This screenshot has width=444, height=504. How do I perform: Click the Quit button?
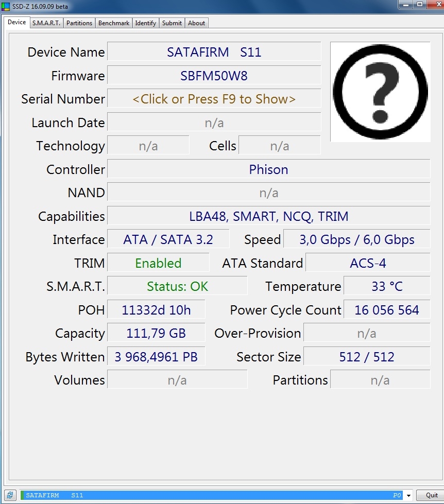pyautogui.click(x=432, y=495)
